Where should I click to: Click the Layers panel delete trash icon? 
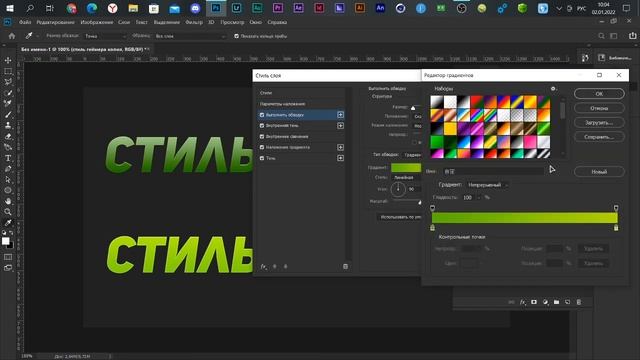point(579,302)
